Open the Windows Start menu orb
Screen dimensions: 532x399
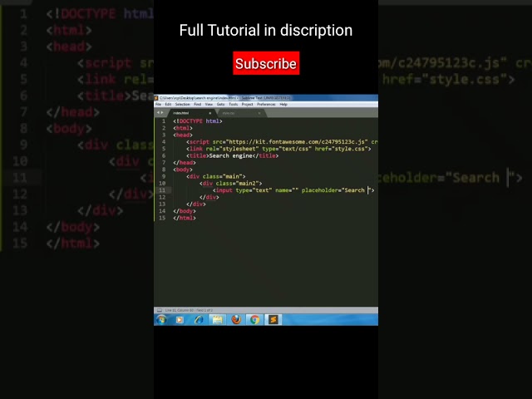click(161, 319)
